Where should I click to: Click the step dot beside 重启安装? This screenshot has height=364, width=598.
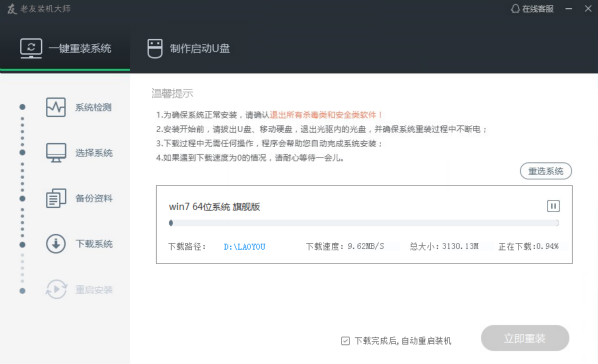tap(23, 291)
